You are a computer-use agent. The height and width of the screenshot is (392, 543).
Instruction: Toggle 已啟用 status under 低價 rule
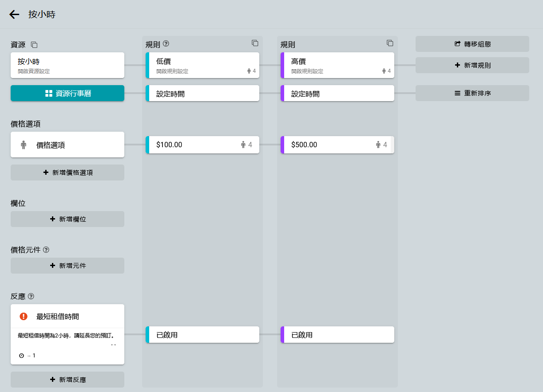pyautogui.click(x=202, y=335)
